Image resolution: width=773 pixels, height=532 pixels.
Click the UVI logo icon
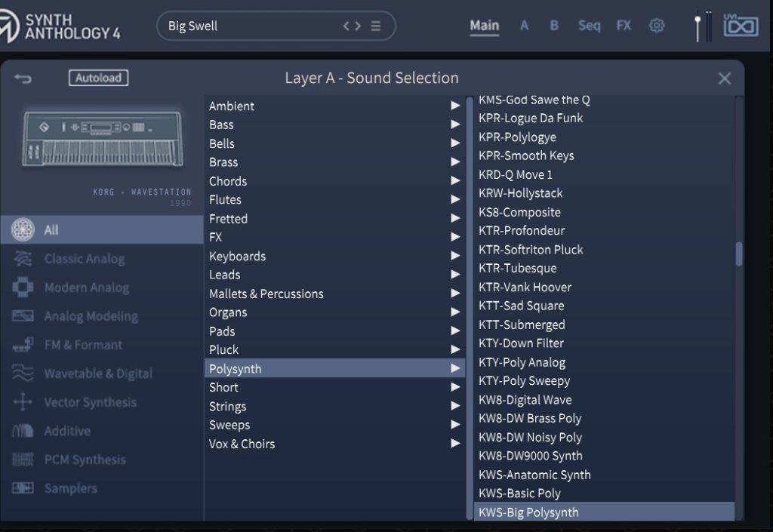coord(741,26)
